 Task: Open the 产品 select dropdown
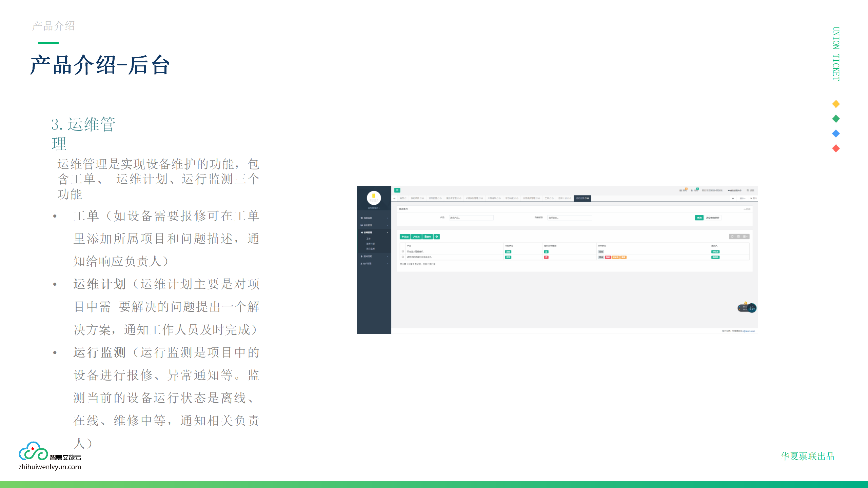(x=471, y=218)
